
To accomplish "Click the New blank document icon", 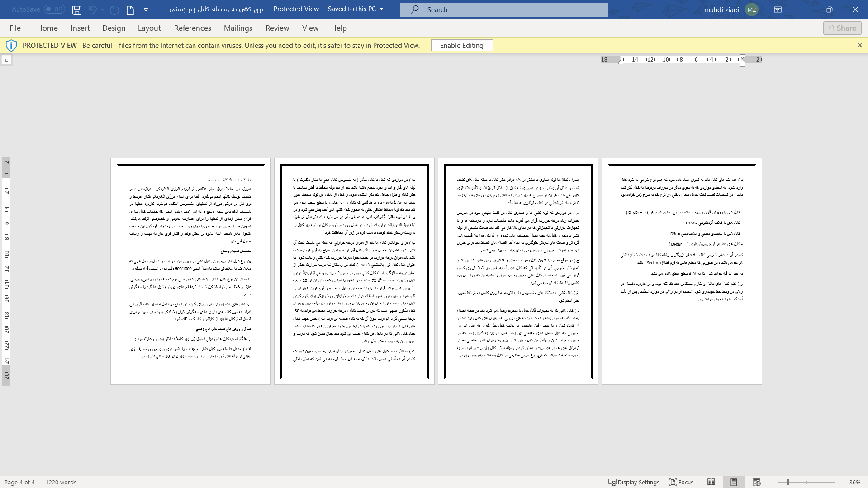I will point(130,9).
